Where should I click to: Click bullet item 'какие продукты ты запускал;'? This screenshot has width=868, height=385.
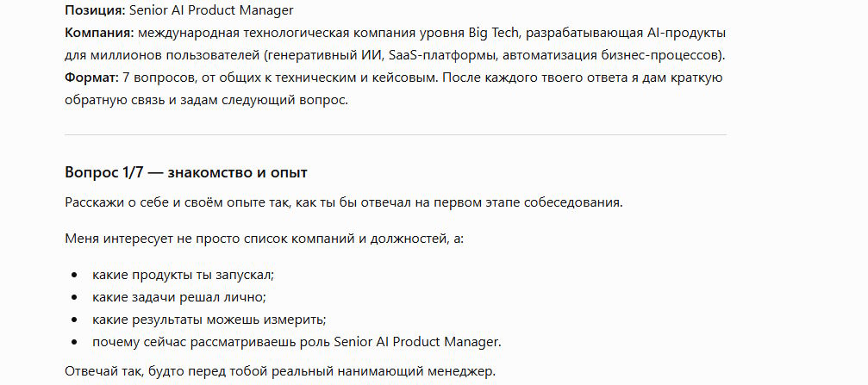184,275
